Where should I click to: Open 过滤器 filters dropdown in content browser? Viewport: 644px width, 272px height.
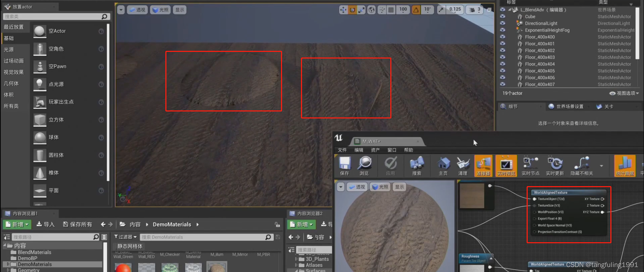[x=125, y=237]
